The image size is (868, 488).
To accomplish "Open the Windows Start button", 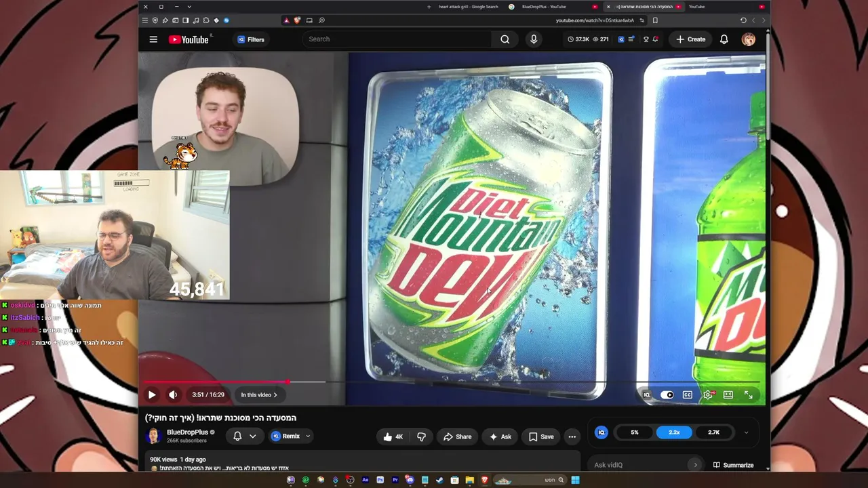I will [x=575, y=480].
